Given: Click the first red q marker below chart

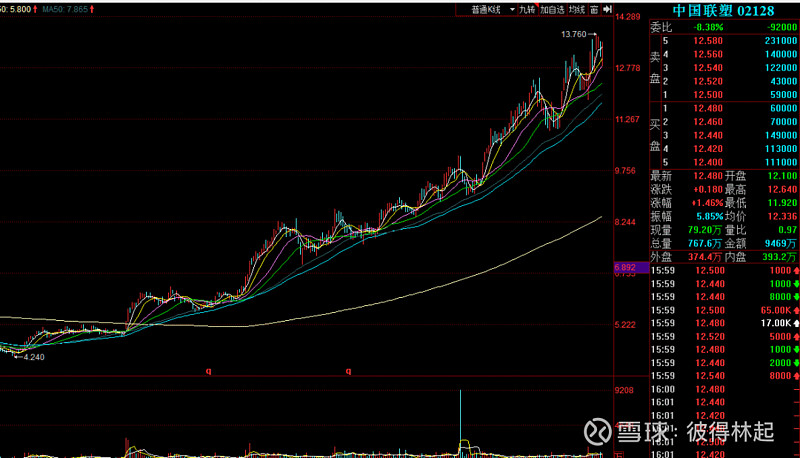Looking at the screenshot, I should pyautogui.click(x=208, y=371).
